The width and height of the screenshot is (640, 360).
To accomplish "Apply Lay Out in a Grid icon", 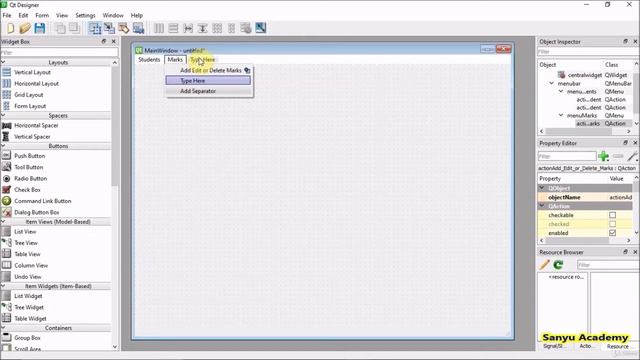I will [x=217, y=28].
